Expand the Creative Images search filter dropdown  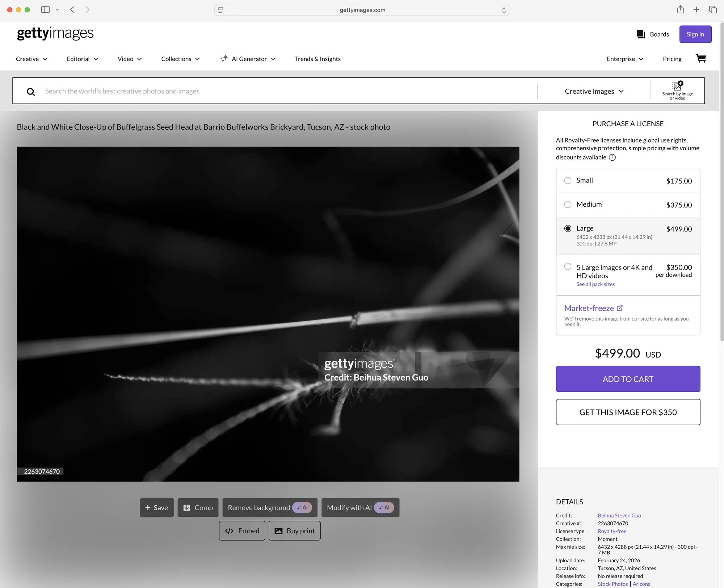(x=594, y=91)
